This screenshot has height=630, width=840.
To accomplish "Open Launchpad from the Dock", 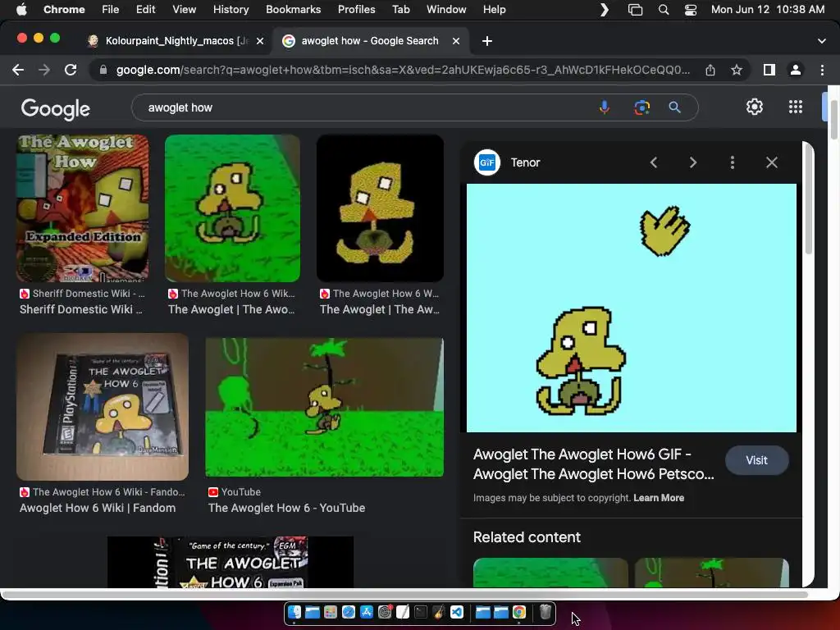I will pyautogui.click(x=331, y=612).
